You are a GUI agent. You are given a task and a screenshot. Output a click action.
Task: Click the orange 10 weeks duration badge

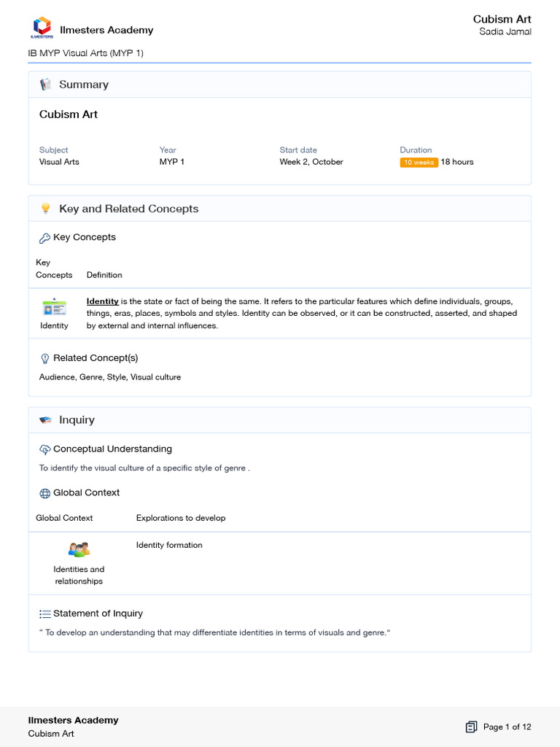click(419, 162)
